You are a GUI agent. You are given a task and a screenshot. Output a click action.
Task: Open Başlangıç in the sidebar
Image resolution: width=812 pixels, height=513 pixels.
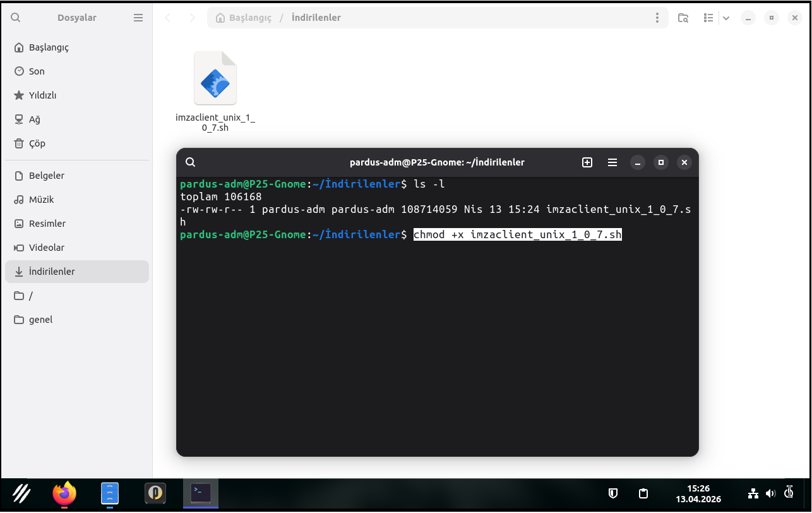[77, 47]
